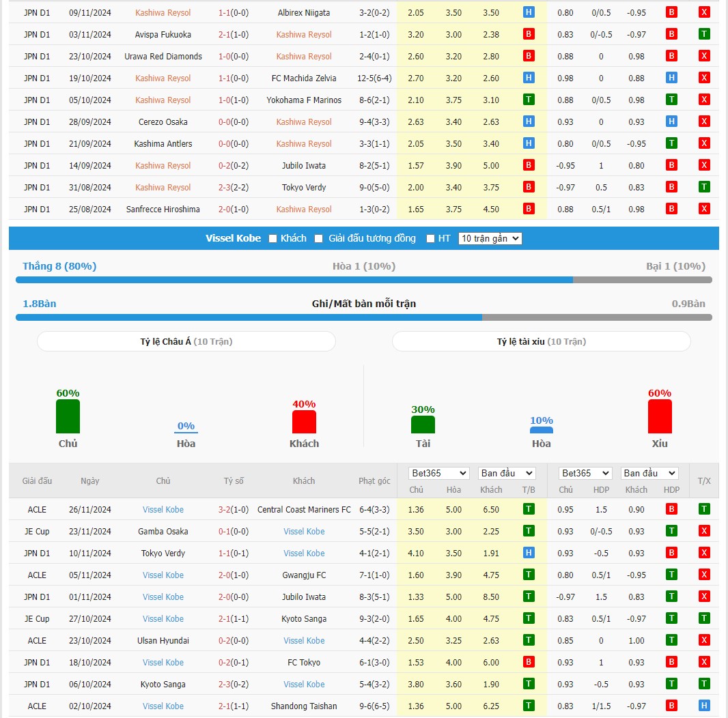Open the Ban đầu dropdown beside T/X

coord(649,473)
